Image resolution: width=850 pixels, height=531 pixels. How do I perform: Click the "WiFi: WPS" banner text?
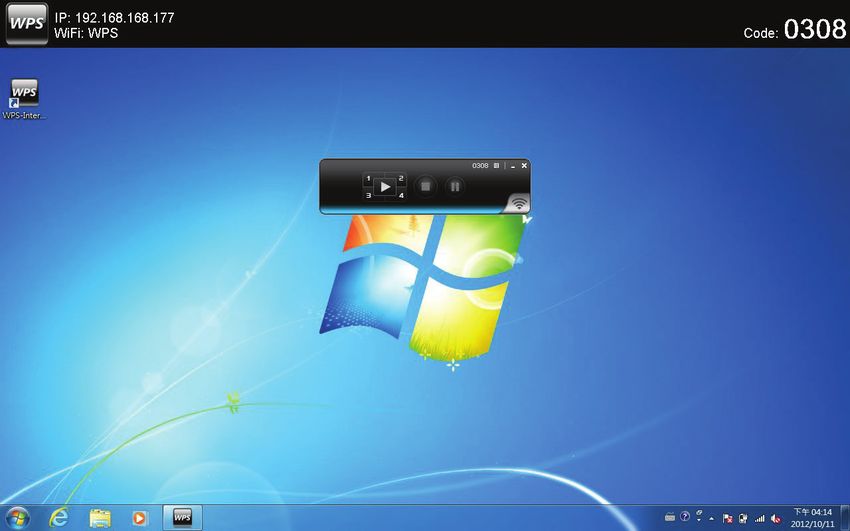point(86,33)
